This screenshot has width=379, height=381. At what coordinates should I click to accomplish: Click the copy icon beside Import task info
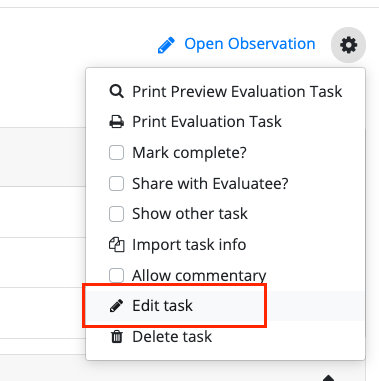tap(117, 245)
